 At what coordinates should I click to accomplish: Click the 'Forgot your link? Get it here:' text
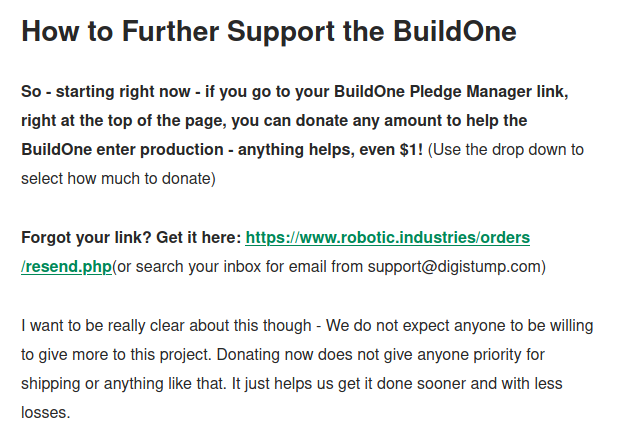click(x=131, y=238)
